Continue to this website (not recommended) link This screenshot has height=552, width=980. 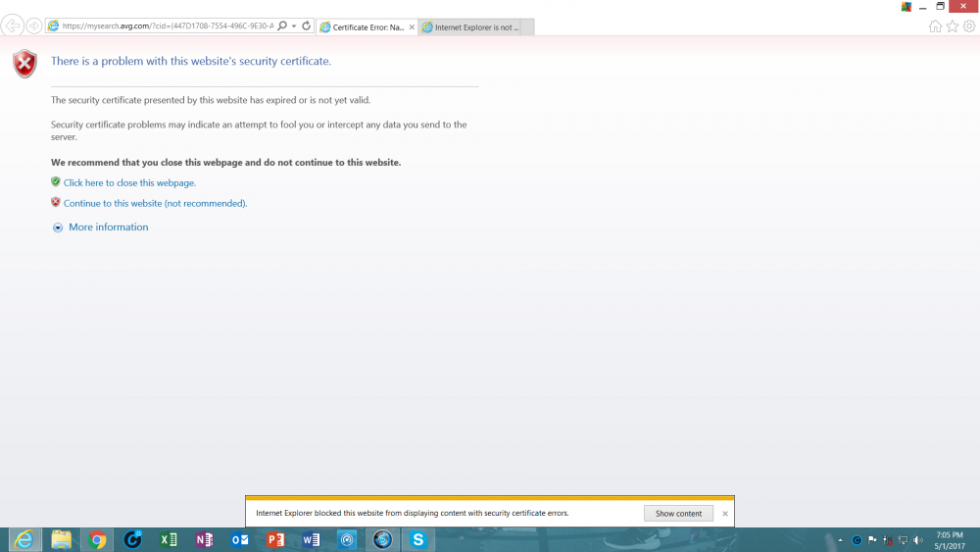click(155, 203)
